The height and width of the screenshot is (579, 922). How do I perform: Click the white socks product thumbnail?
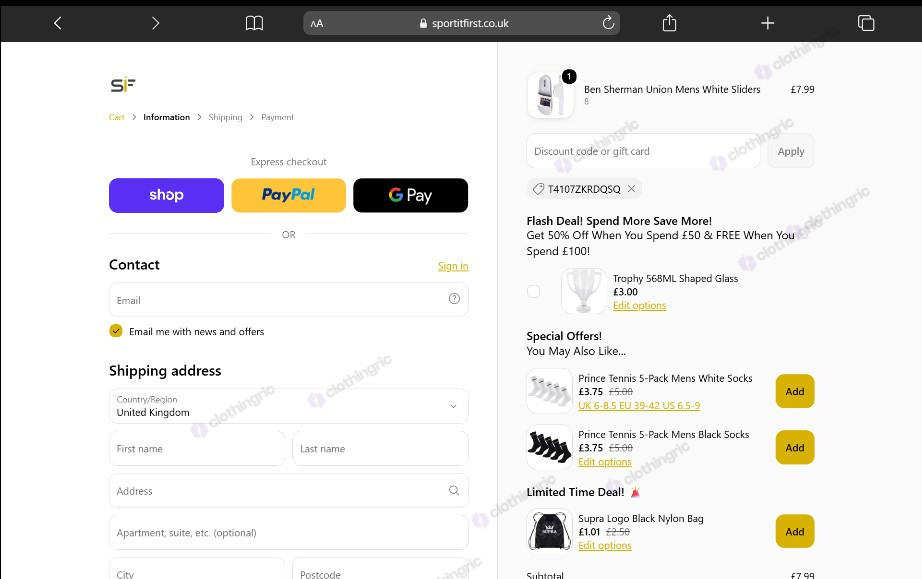550,391
